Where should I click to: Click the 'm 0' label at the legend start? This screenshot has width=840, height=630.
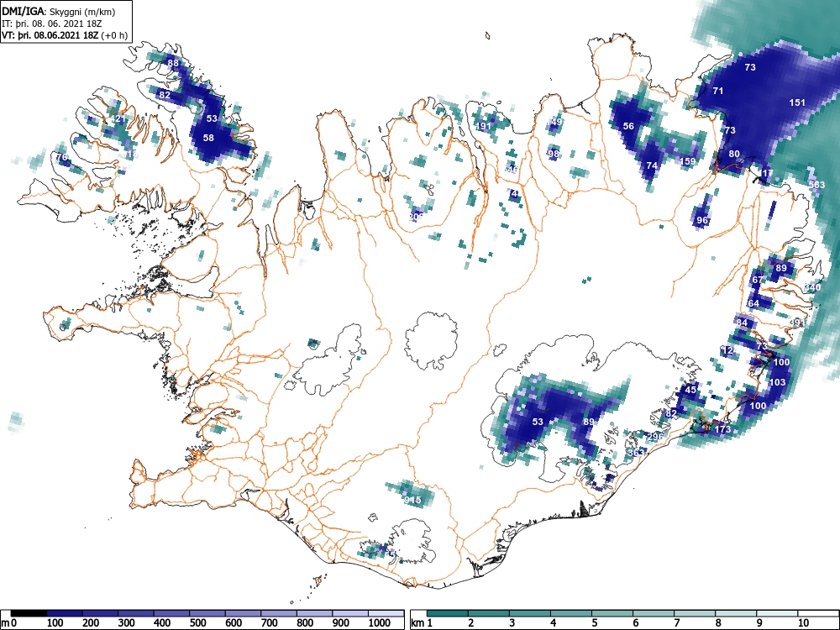coord(9,623)
